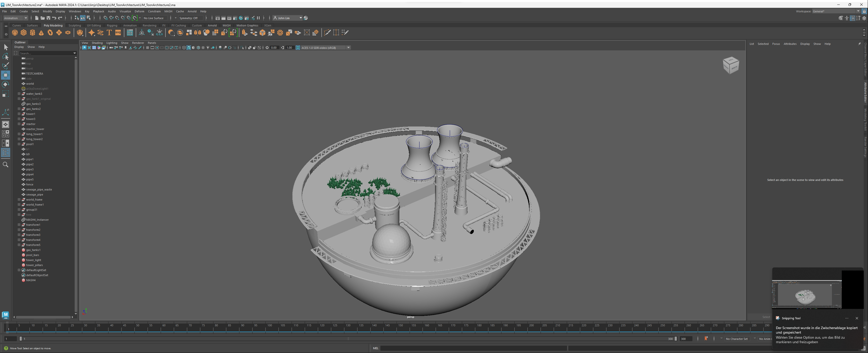Open the John Lim account dropdown
The height and width of the screenshot is (353, 868).
tap(287, 18)
